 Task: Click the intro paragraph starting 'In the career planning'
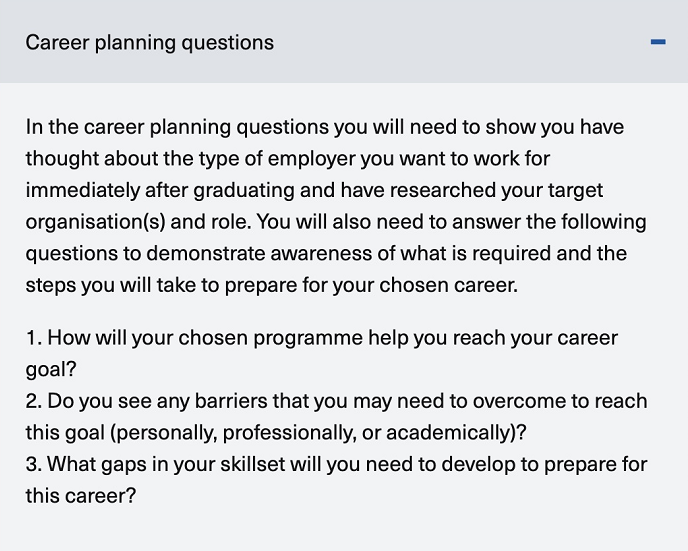(336, 206)
